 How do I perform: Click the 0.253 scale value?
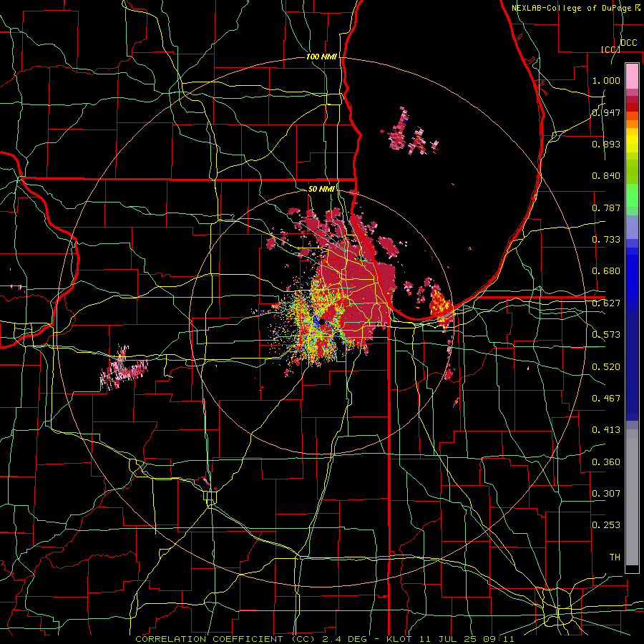tap(606, 525)
